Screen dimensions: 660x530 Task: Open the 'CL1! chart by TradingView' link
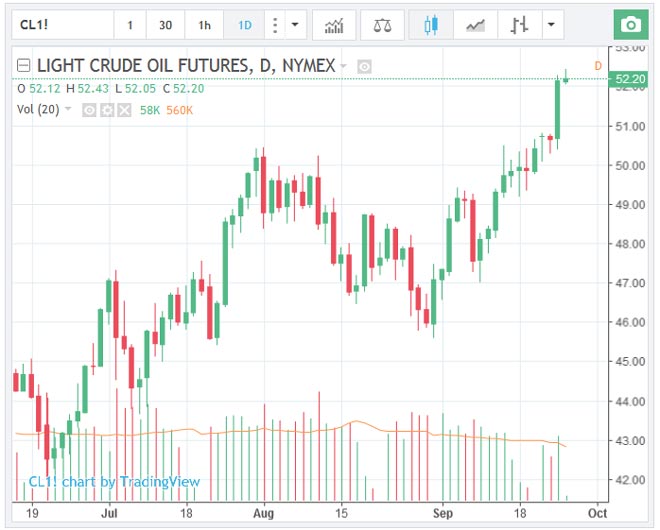click(114, 482)
